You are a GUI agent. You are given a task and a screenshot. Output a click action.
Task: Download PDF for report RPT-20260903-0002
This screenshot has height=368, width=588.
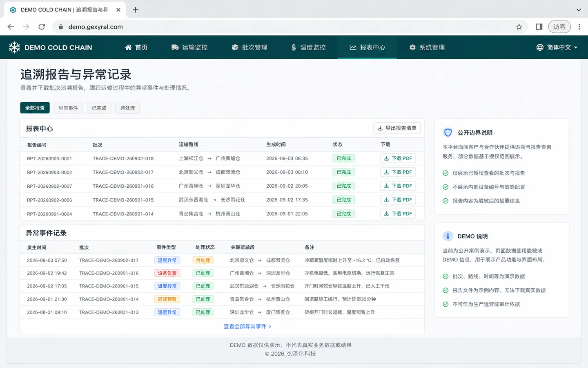point(398,172)
